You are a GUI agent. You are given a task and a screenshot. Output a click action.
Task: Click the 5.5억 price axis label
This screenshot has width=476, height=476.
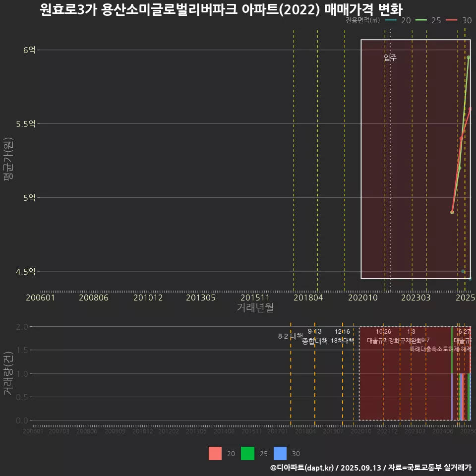26,124
